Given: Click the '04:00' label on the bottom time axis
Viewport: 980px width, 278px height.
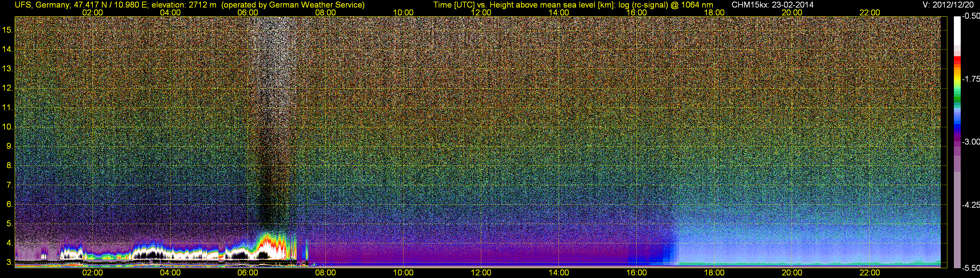Looking at the screenshot, I should pyautogui.click(x=171, y=273).
